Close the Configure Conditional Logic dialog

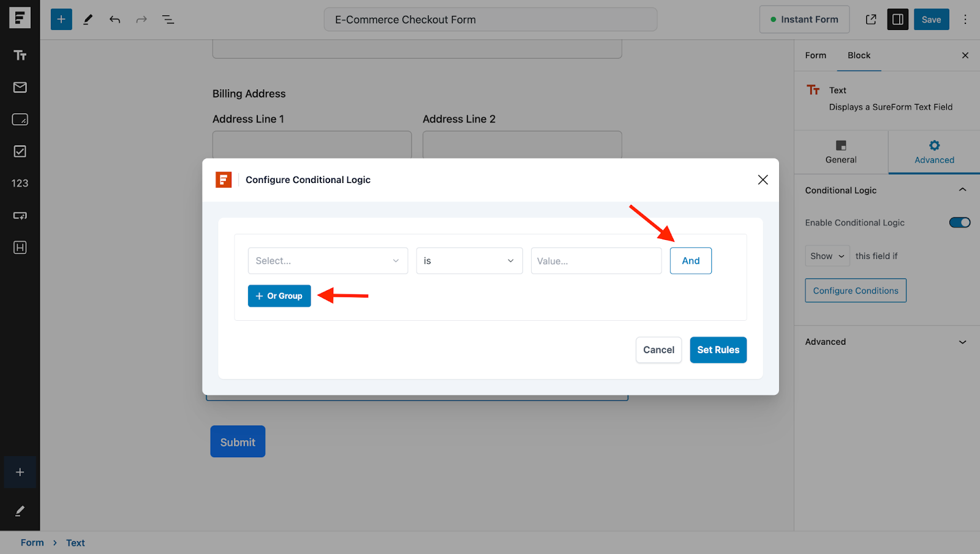[763, 180]
